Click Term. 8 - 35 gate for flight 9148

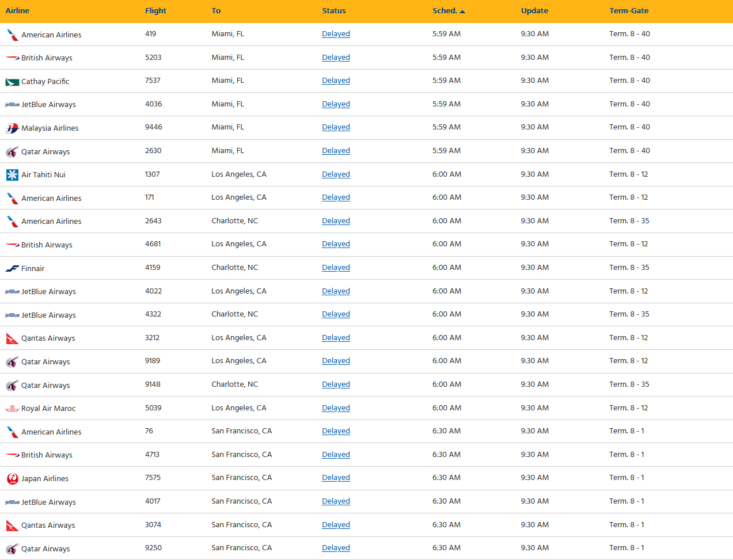629,384
